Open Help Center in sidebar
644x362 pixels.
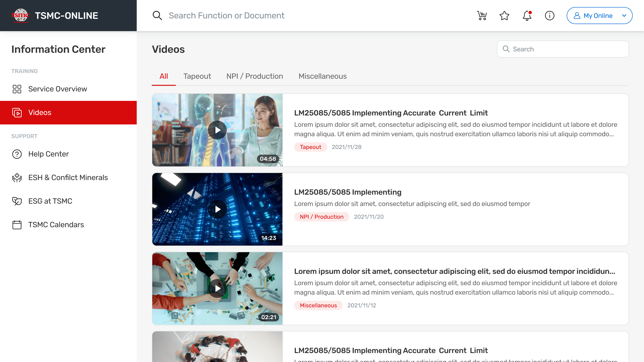click(68, 154)
